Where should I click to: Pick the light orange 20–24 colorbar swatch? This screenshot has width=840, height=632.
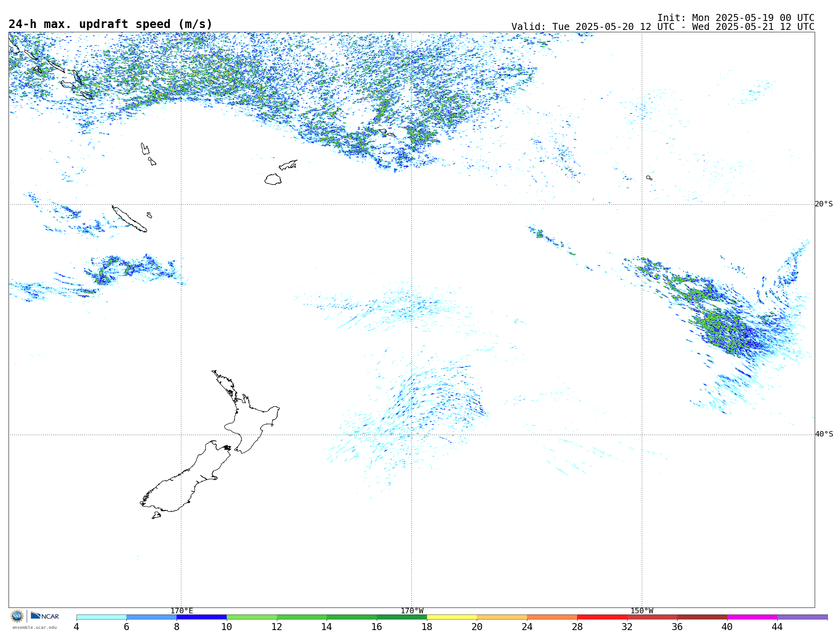(x=502, y=617)
